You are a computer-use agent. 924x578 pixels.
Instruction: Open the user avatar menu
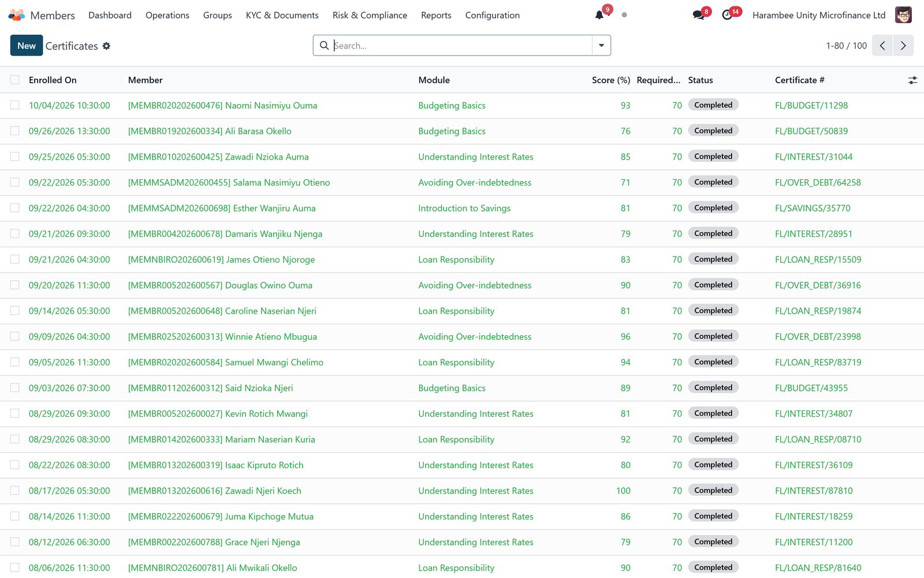903,15
